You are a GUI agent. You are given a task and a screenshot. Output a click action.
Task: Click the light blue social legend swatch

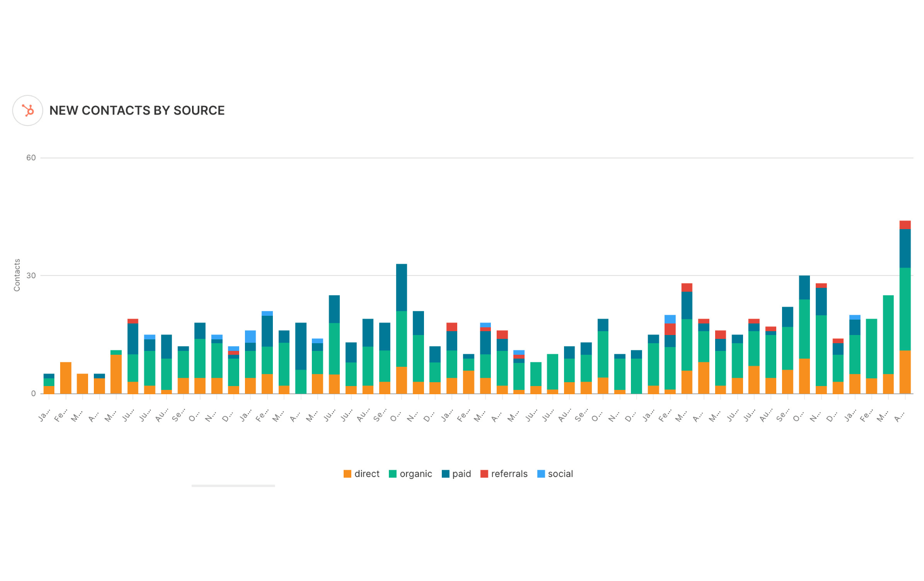point(541,474)
